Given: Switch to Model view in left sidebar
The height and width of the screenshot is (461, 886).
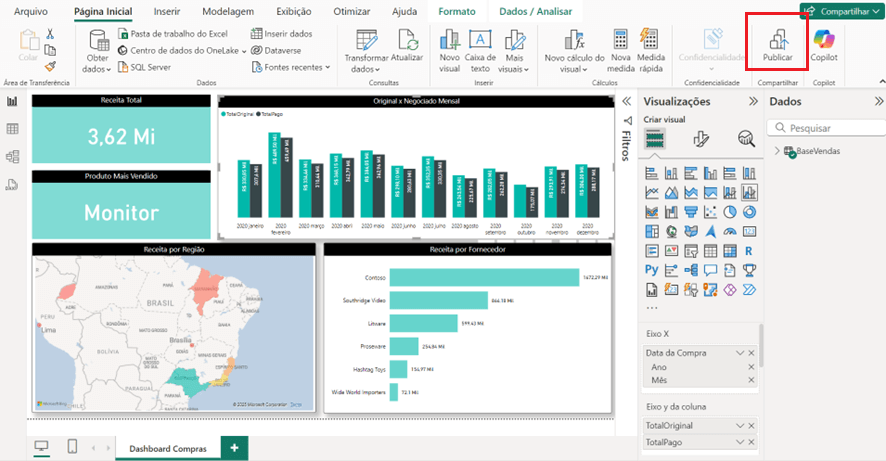Looking at the screenshot, I should (x=12, y=156).
